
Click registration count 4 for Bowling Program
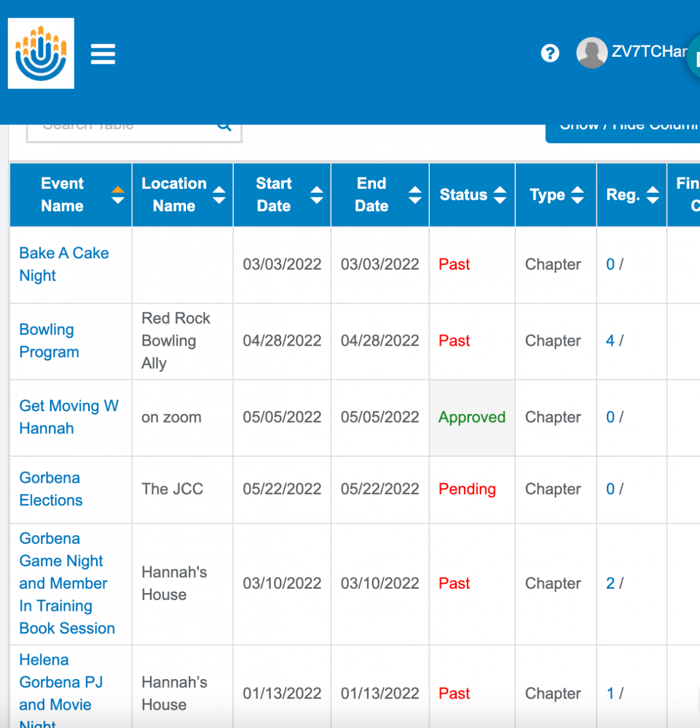coord(610,341)
